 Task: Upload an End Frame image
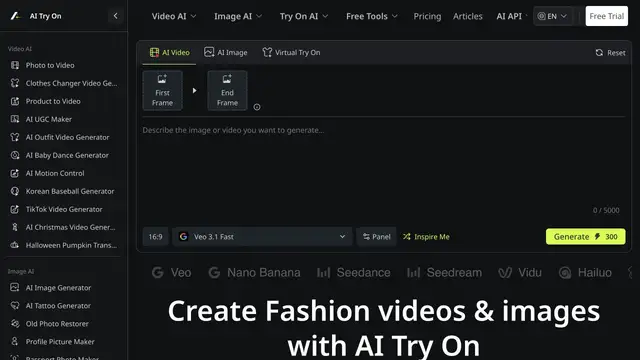pyautogui.click(x=227, y=90)
